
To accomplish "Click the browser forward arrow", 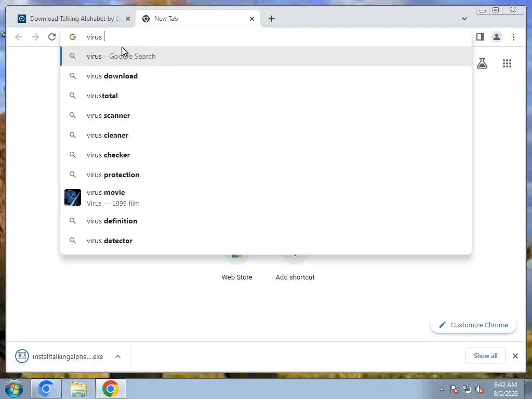I will 35,37.
